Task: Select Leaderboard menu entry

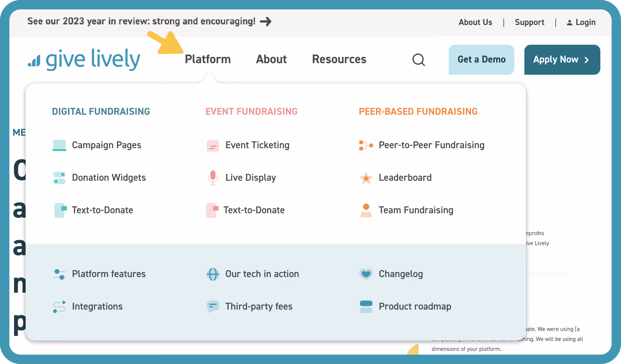Action: pyautogui.click(x=405, y=178)
